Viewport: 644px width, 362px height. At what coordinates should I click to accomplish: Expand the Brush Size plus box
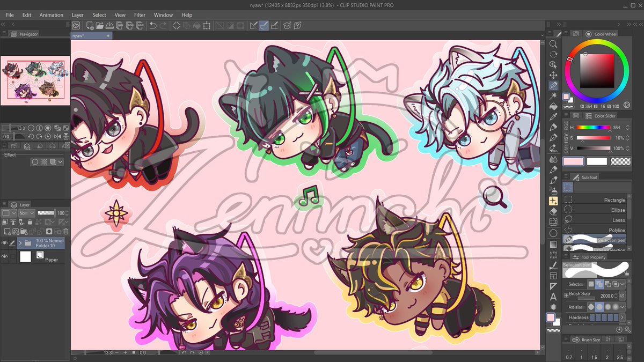(566, 295)
